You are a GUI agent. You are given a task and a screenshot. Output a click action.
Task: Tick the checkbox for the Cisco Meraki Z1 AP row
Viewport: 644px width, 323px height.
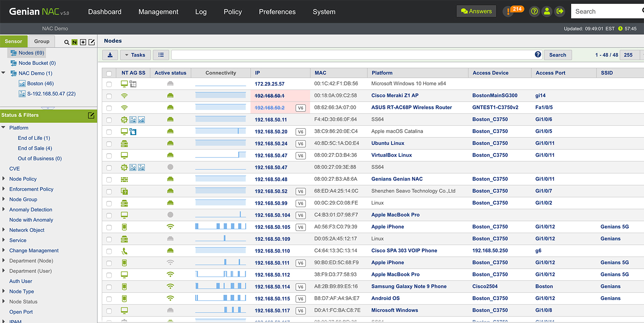(109, 95)
